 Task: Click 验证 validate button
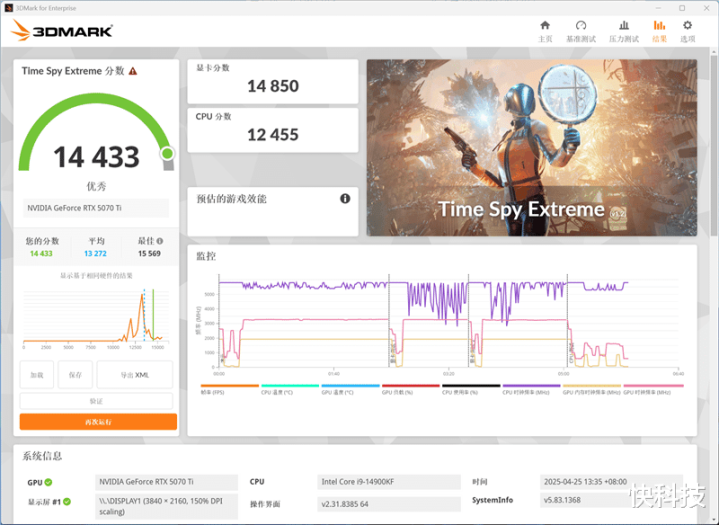tap(98, 400)
